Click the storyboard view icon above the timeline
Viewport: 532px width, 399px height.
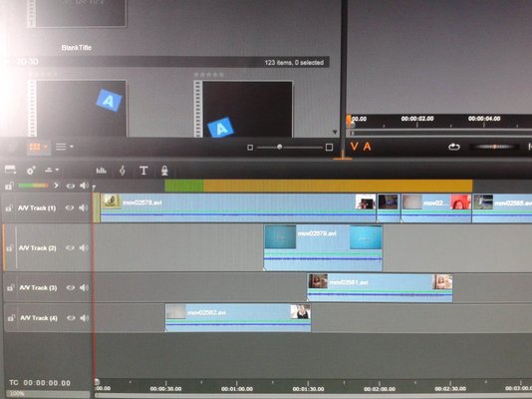(10, 170)
